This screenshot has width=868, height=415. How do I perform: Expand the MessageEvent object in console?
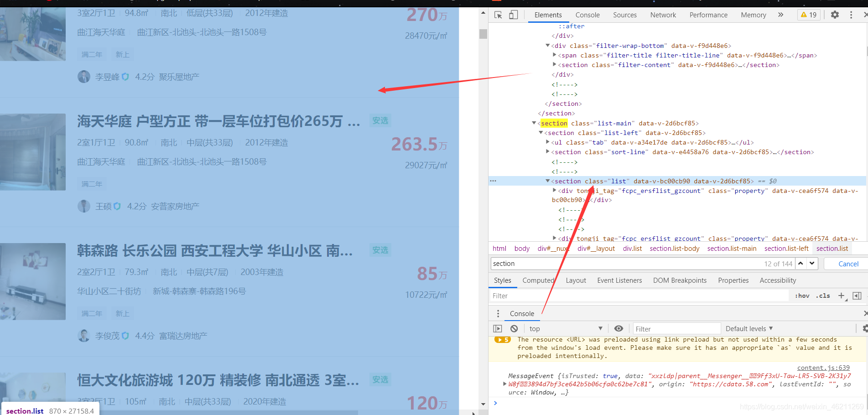pos(504,384)
